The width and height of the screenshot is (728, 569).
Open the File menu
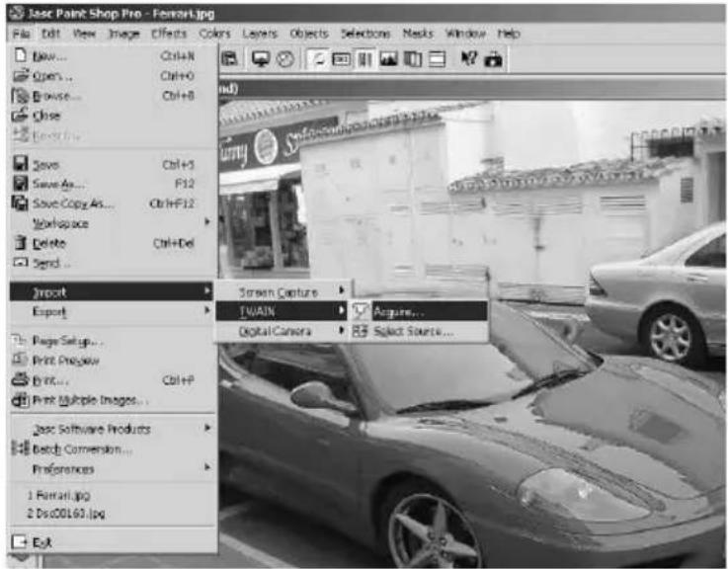22,34
